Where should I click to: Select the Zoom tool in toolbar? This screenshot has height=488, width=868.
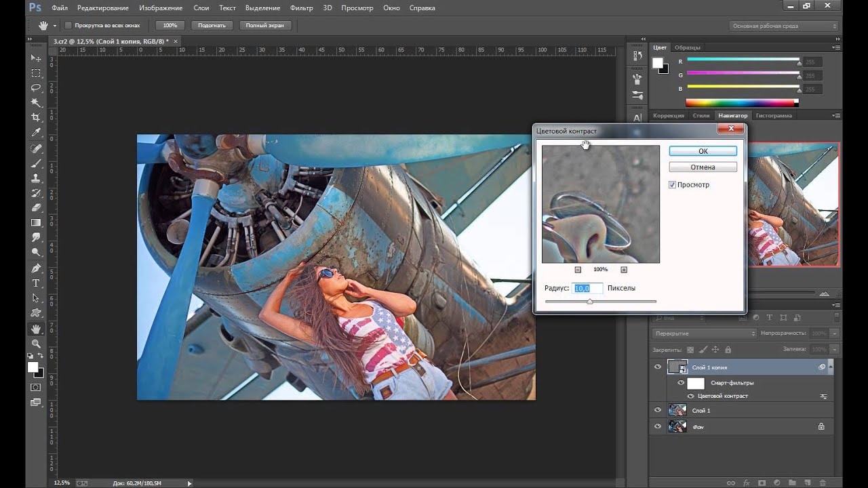pyautogui.click(x=36, y=344)
